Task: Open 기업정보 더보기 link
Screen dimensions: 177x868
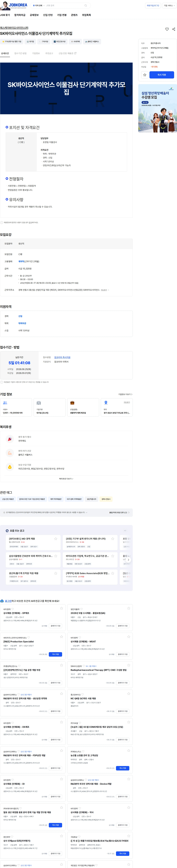Action: click(125, 394)
